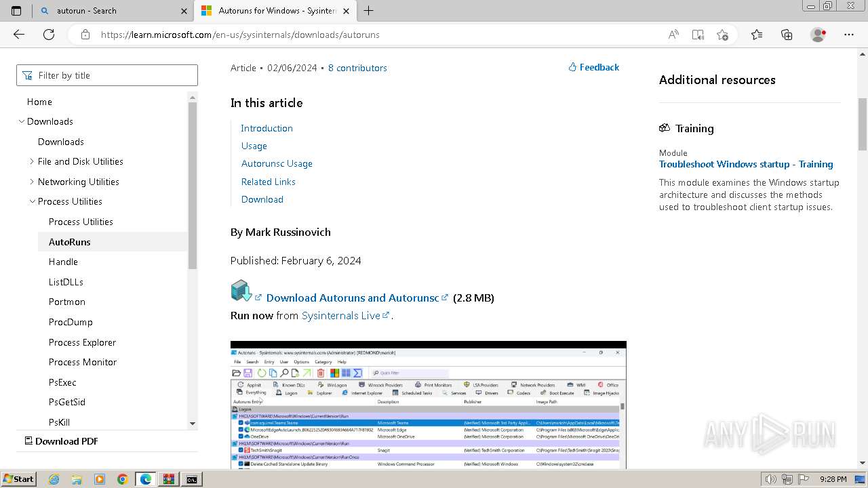The image size is (868, 488).
Task: Open PsExec in the sidebar
Action: pos(62,382)
